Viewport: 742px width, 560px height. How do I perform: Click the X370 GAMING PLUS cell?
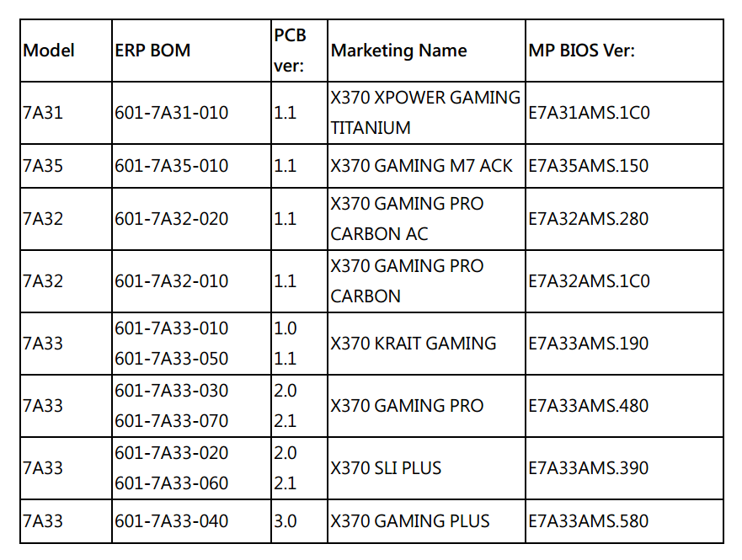coord(410,521)
